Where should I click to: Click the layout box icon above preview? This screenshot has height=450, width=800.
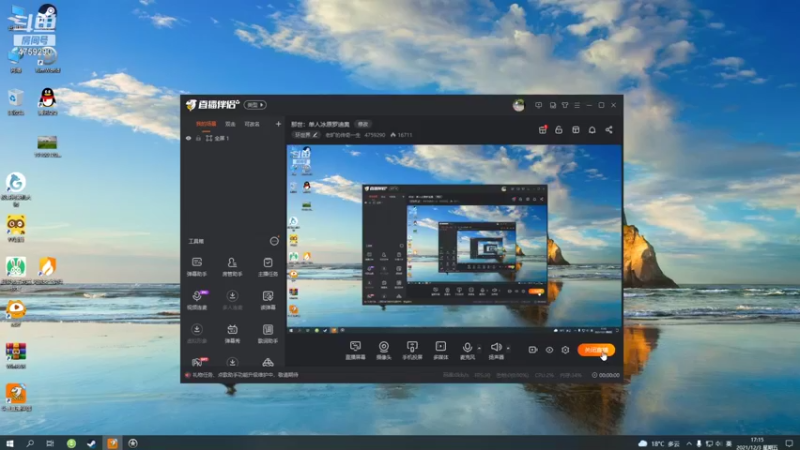click(576, 130)
